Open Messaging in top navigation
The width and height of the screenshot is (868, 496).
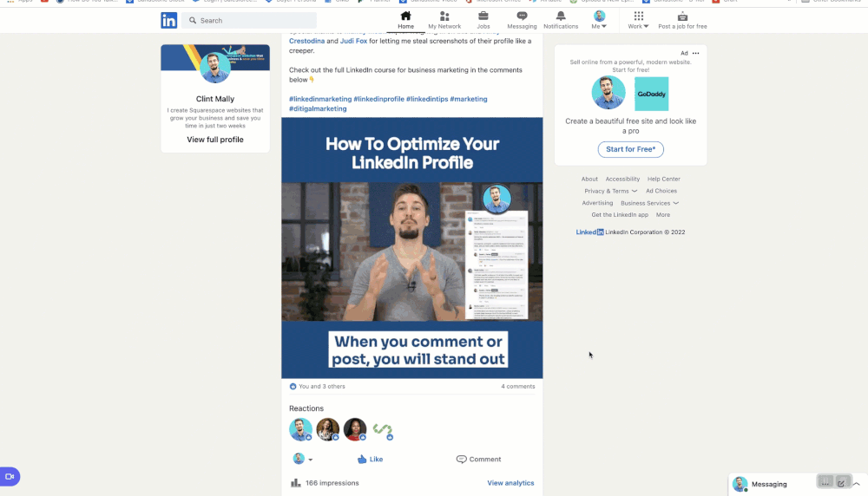pyautogui.click(x=522, y=20)
